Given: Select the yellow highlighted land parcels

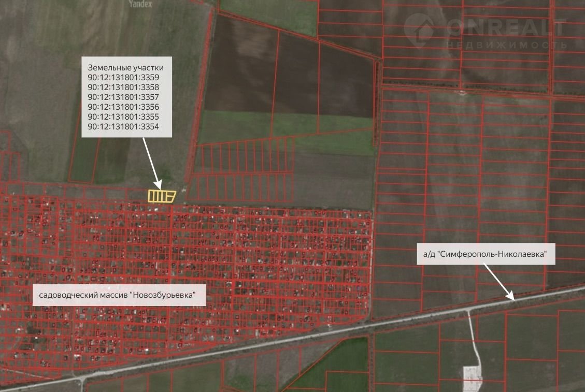Looking at the screenshot, I should pos(162,196).
